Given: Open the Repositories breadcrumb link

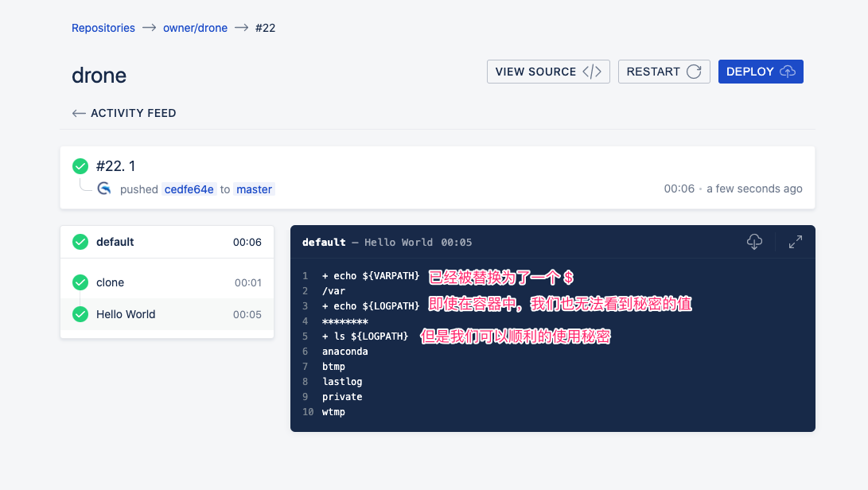Looking at the screenshot, I should 103,28.
